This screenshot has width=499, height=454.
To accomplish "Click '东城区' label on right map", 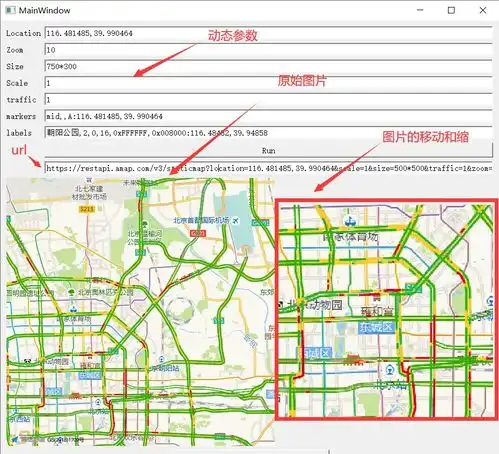I will [x=376, y=327].
